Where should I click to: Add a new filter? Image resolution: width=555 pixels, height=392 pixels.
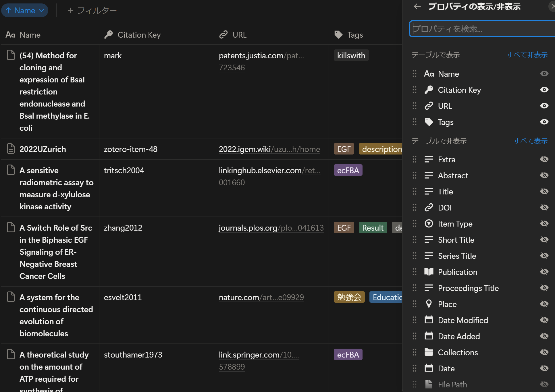(92, 11)
